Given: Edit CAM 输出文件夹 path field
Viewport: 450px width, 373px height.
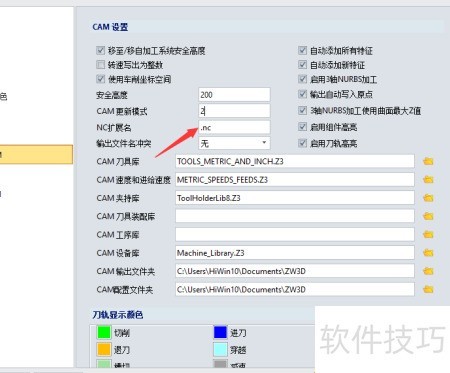Looking at the screenshot, I should point(295,271).
